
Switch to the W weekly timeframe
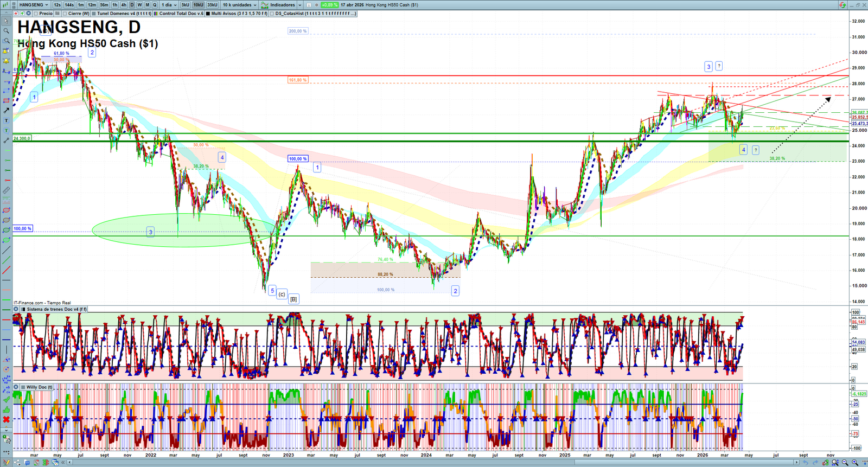pos(139,5)
